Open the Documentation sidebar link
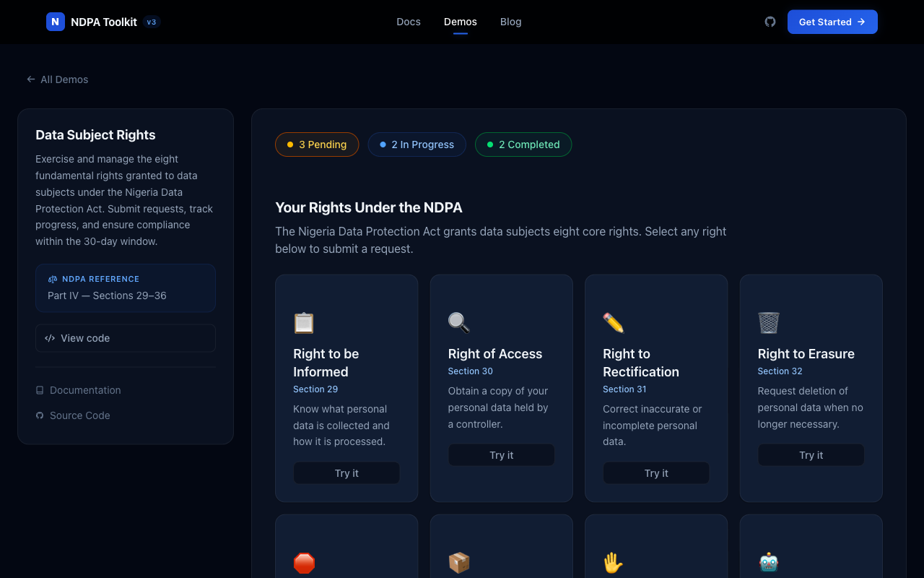The width and height of the screenshot is (924, 578). (x=78, y=390)
